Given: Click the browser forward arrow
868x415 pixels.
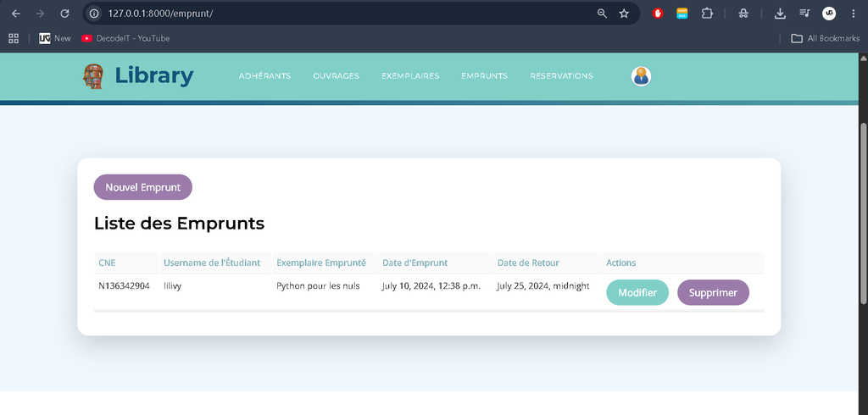Looking at the screenshot, I should pos(40,14).
